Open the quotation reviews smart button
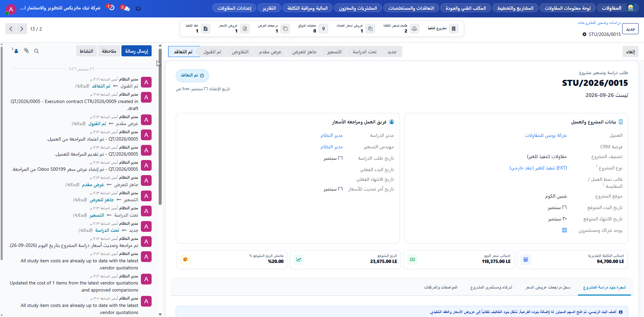Viewport: 644px width, 317px height. (x=273, y=29)
